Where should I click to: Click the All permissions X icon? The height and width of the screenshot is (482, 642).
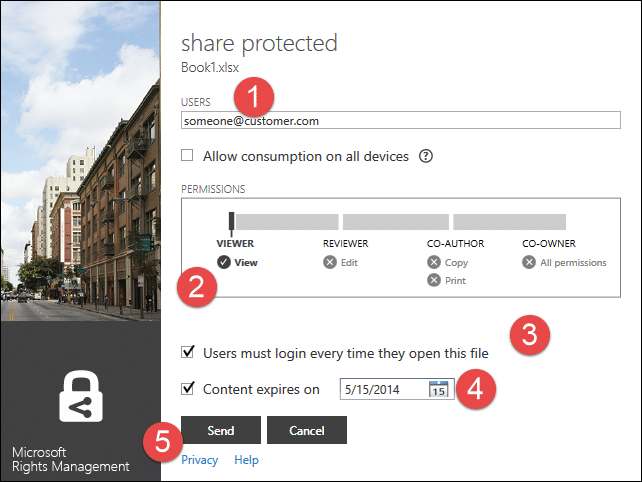pos(529,263)
